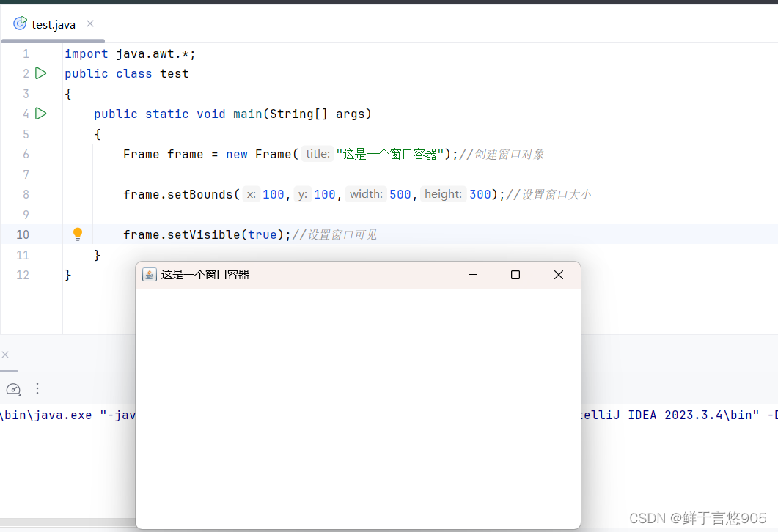
Task: Open the three-dot more options in run toolbar
Action: click(x=37, y=388)
